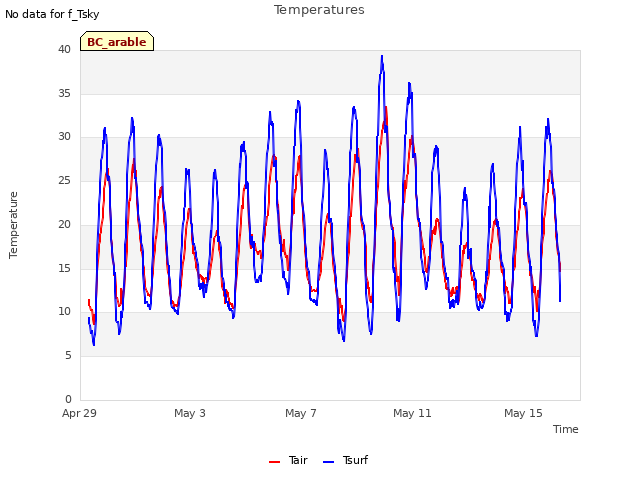Click the 'No data for f_Tsky' message
Image resolution: width=640 pixels, height=480 pixels.
52,14
